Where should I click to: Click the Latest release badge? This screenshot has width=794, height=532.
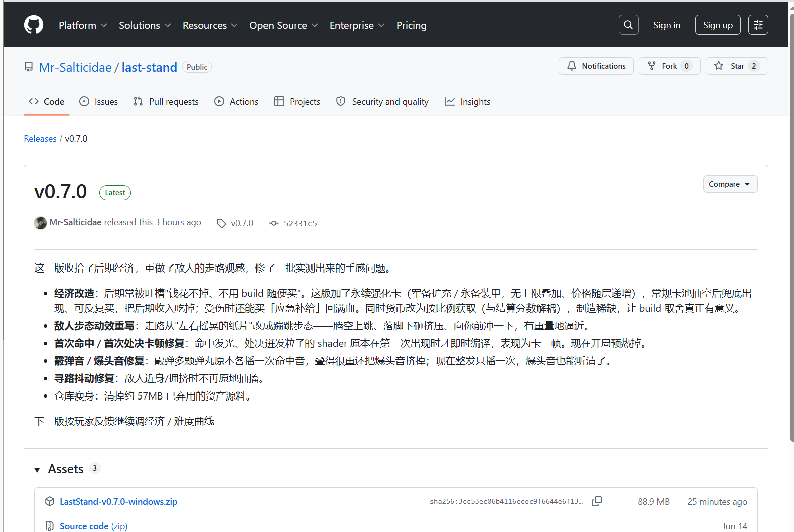(x=115, y=193)
